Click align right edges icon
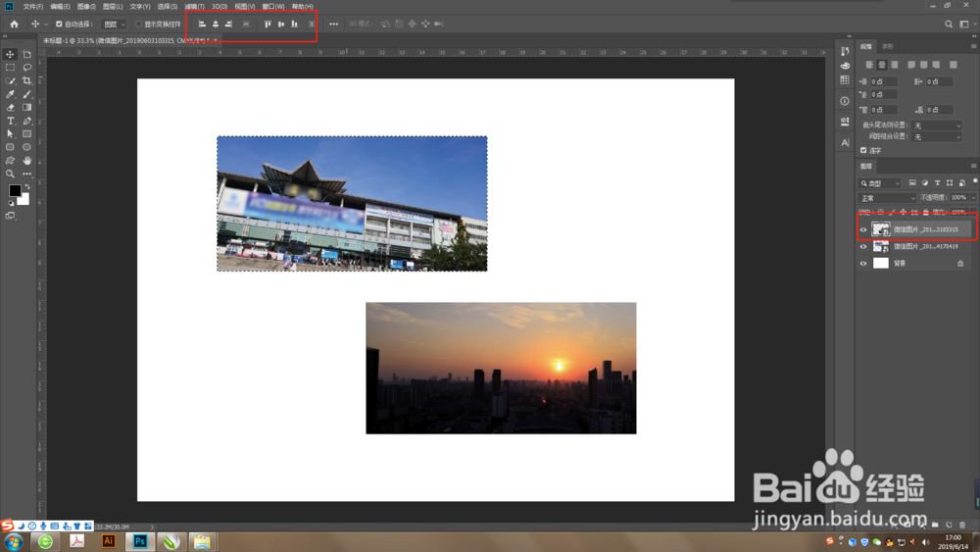The height and width of the screenshot is (552, 980). 228,24
